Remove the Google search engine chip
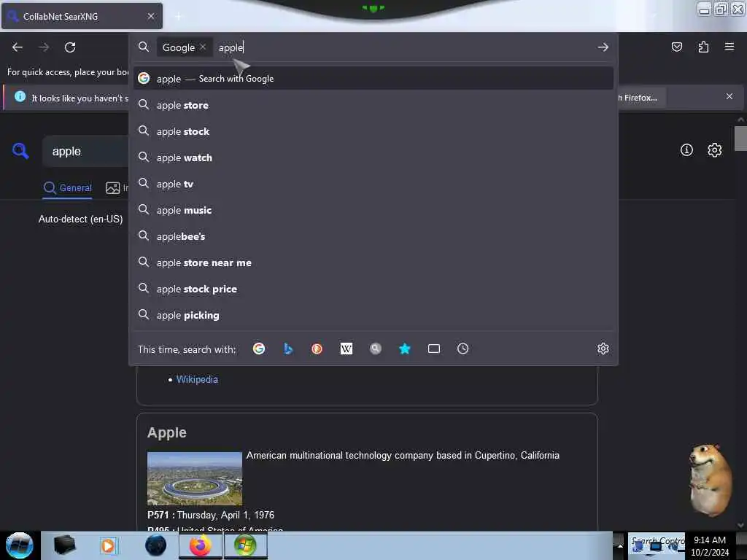Viewport: 747px width, 560px height. click(203, 47)
